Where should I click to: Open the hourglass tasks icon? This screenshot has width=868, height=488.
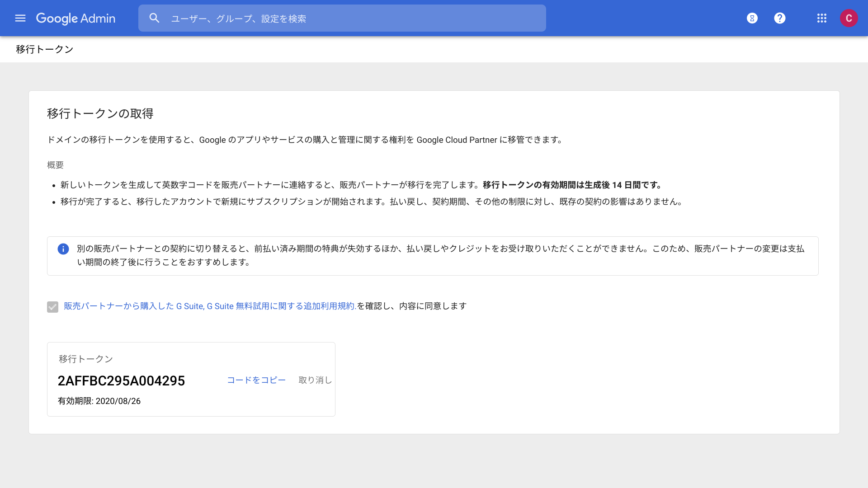pyautogui.click(x=752, y=18)
